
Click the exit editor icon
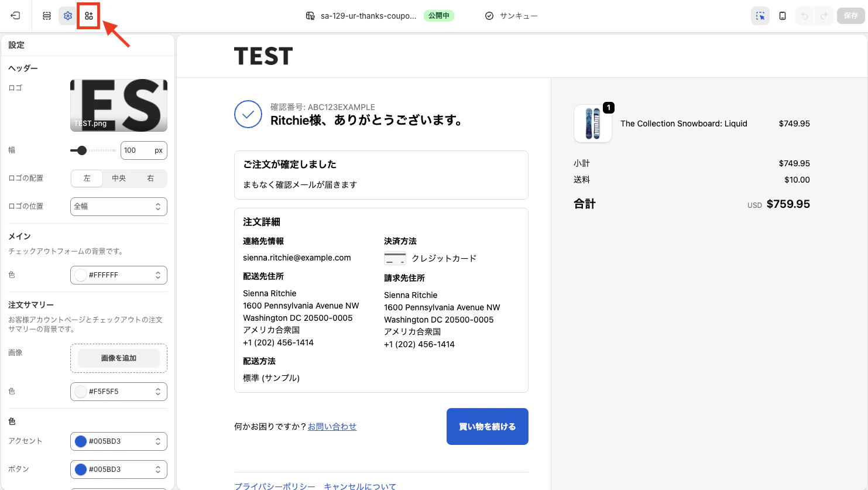coord(15,16)
